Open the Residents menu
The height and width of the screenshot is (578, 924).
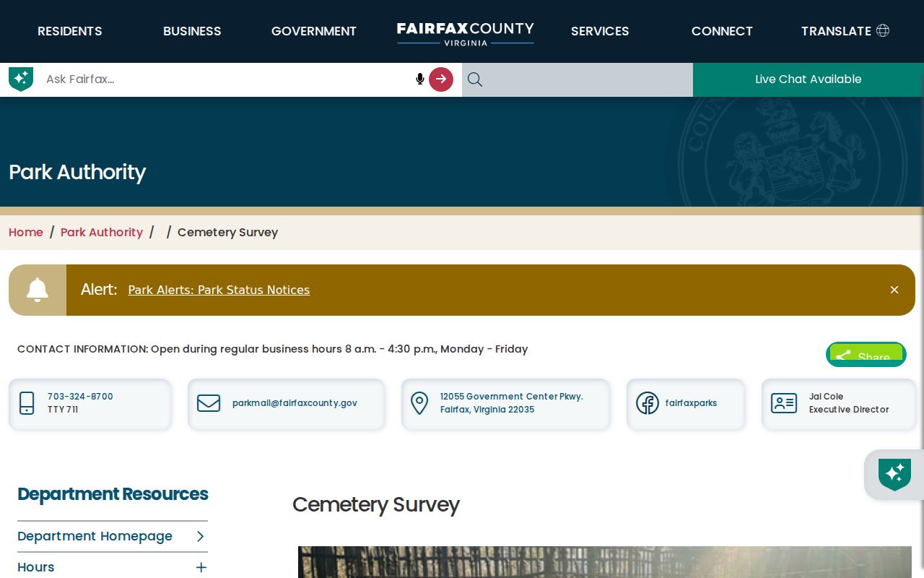pyautogui.click(x=70, y=31)
